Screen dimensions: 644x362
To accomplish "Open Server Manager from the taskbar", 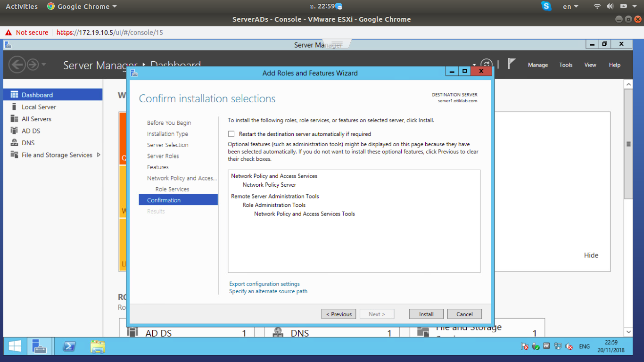I will 40,347.
